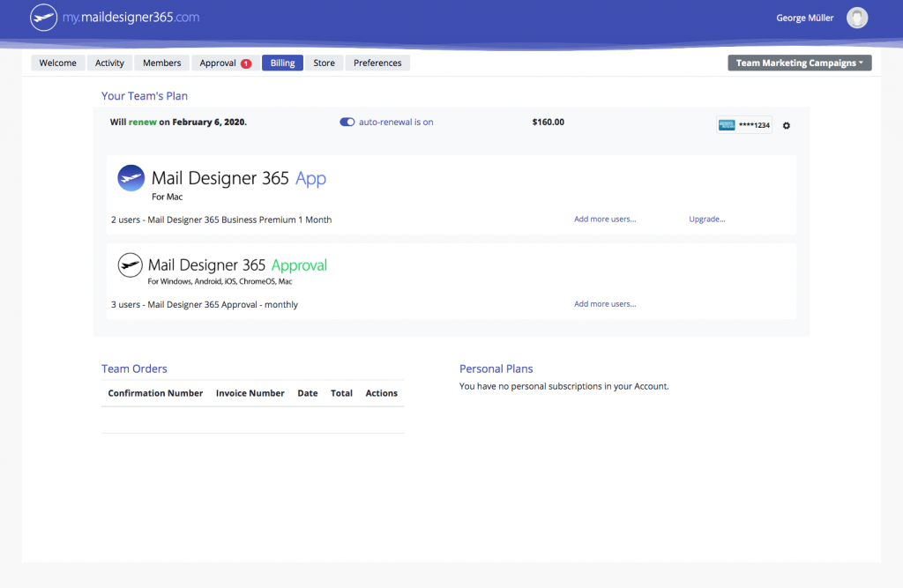The width and height of the screenshot is (903, 588).
Task: Open George Müller's profile avatar
Action: coord(857,18)
